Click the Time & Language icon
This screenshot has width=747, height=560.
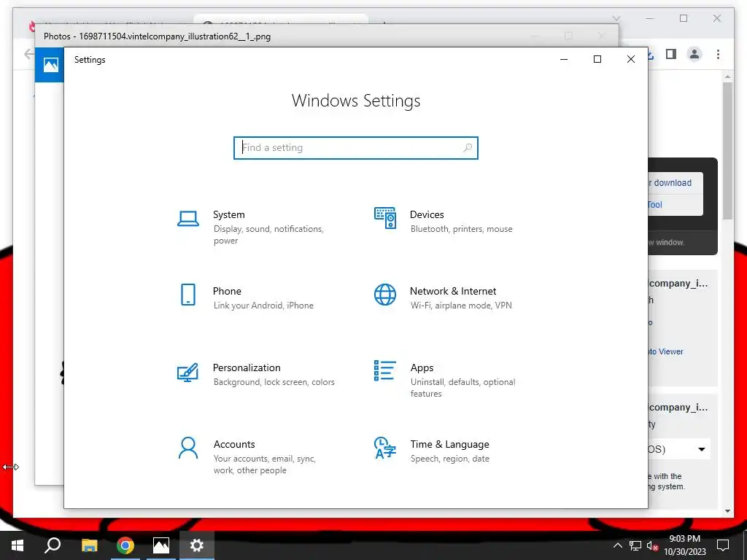385,448
